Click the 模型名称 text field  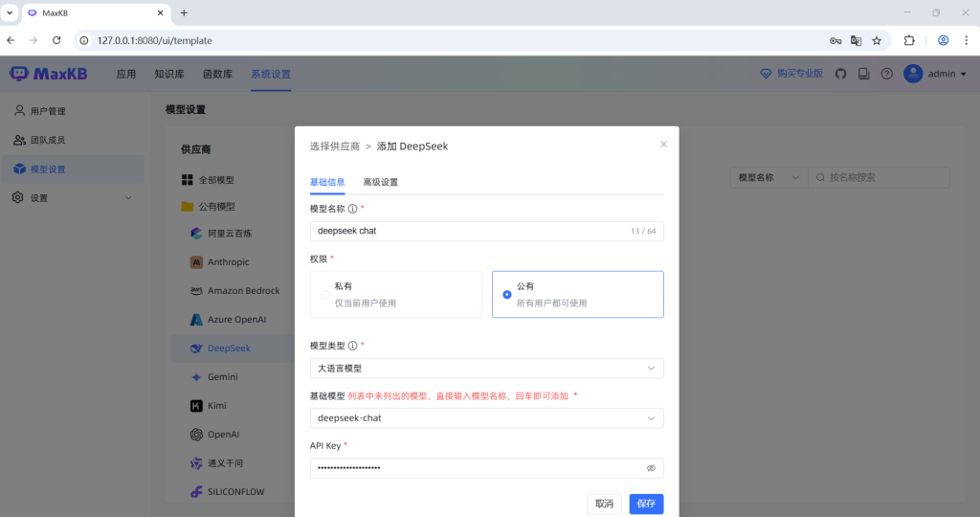(486, 232)
